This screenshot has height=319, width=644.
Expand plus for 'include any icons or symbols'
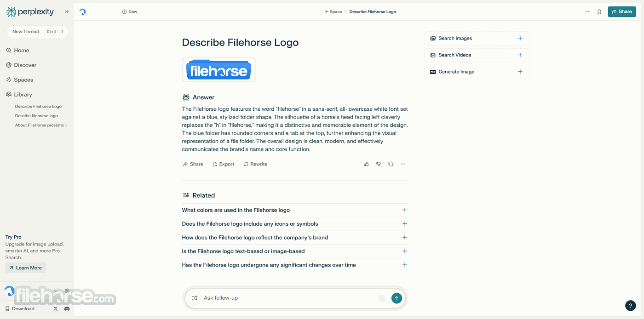(405, 224)
